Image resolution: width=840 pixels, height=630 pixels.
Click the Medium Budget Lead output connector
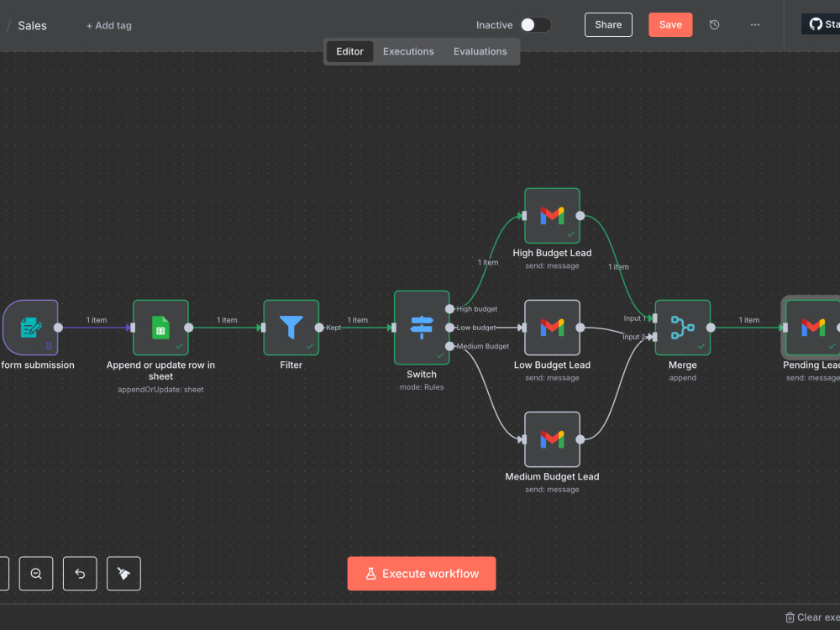pyautogui.click(x=580, y=439)
